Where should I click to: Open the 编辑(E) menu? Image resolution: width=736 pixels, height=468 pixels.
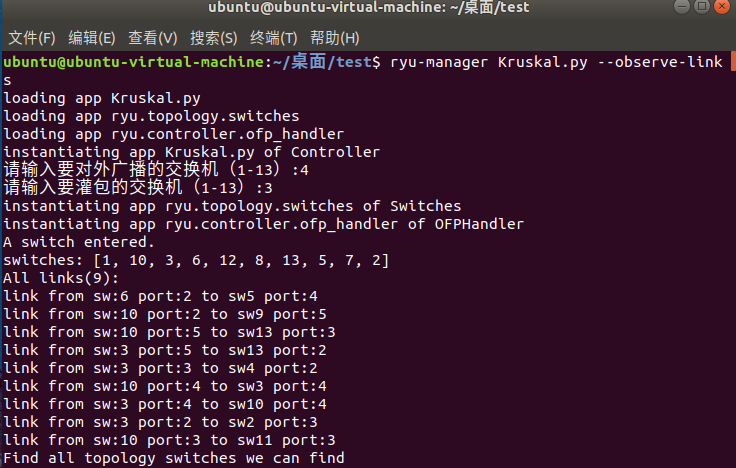92,39
